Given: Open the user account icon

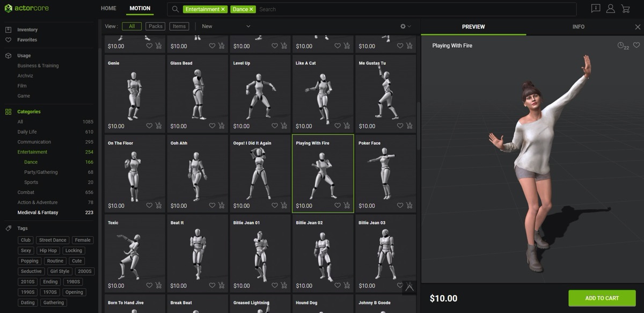Looking at the screenshot, I should (x=610, y=9).
